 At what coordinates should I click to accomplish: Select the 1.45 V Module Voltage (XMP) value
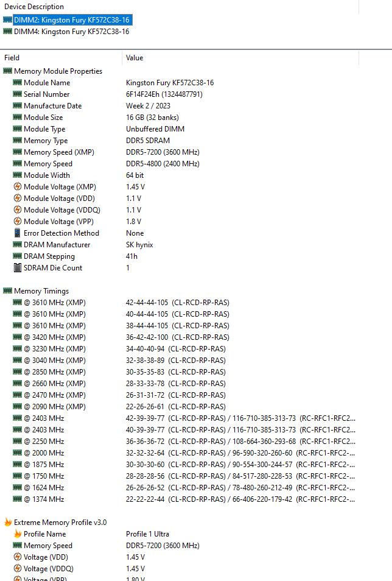coord(135,187)
